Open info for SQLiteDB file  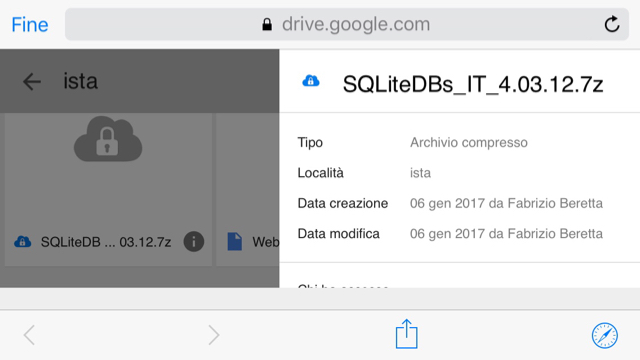click(x=193, y=242)
